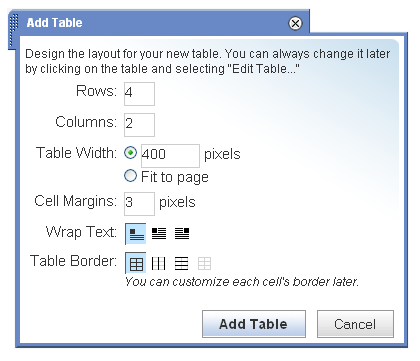Screen dimensions: 420x361
Task: Choose wrap text with table on left
Action: [x=159, y=234]
